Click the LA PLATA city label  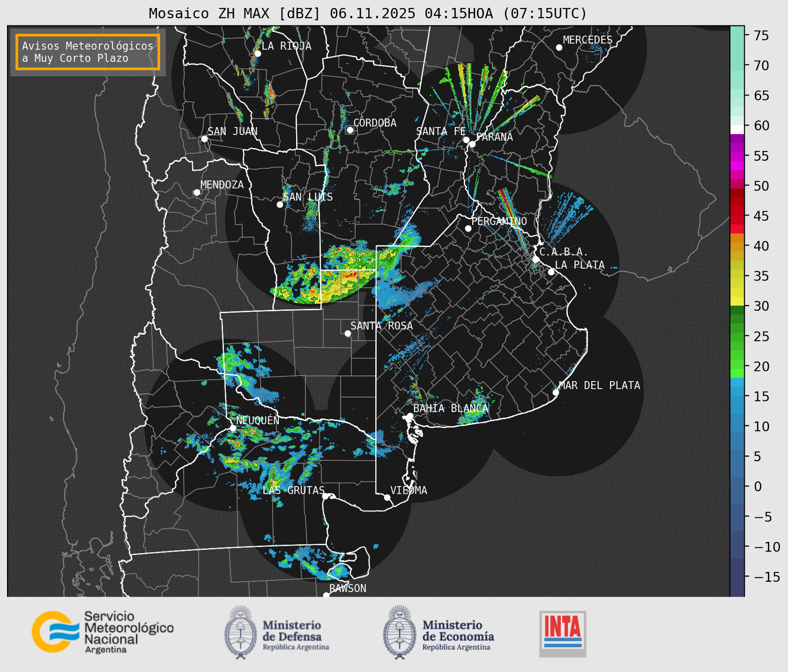tap(580, 265)
